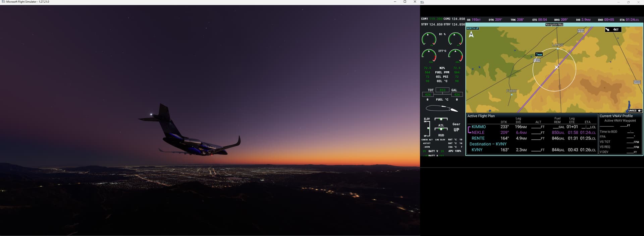Select the active NEKLE leg in flight plan
Viewport: 644px width, 236px height.
478,132
